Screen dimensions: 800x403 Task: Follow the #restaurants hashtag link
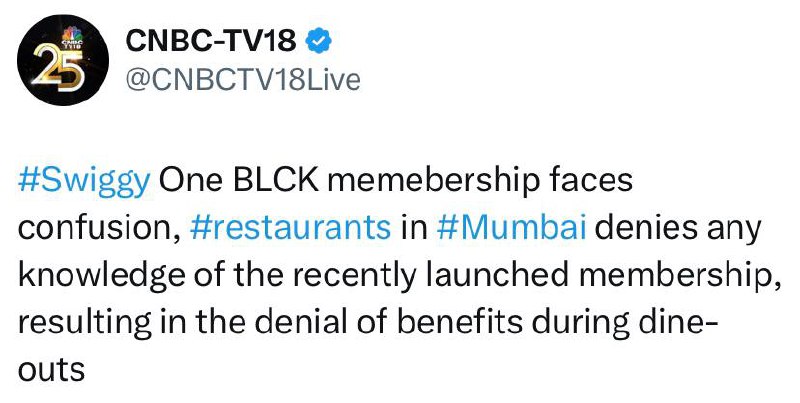click(290, 228)
